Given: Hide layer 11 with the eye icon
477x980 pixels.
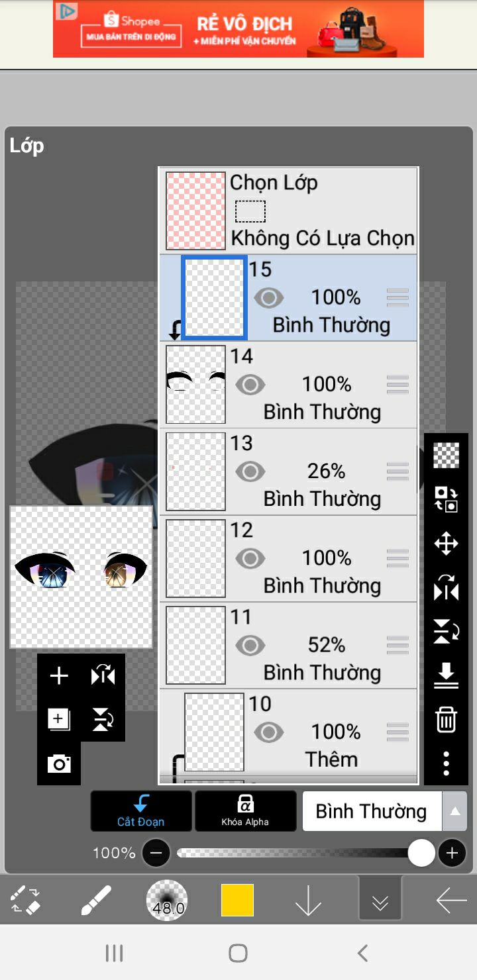Looking at the screenshot, I should pyautogui.click(x=250, y=646).
